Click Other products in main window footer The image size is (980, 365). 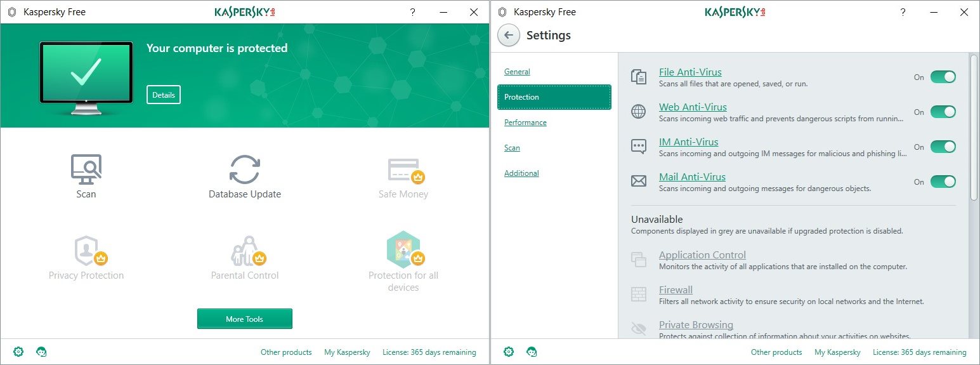[x=286, y=352]
